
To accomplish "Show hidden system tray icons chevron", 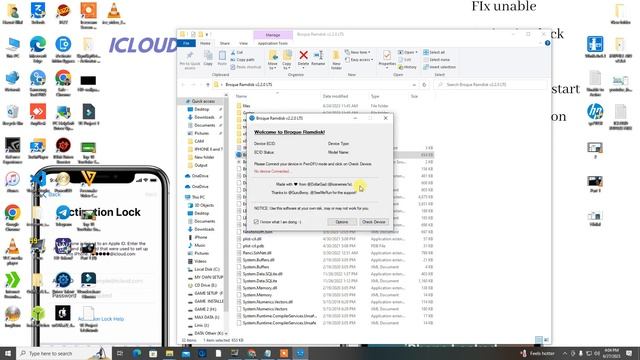I will coord(564,353).
